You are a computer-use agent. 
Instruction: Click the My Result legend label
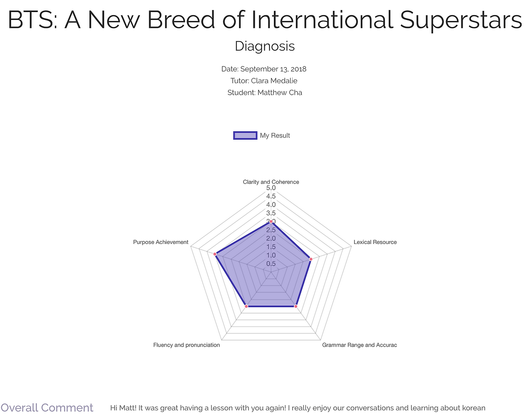tap(275, 135)
